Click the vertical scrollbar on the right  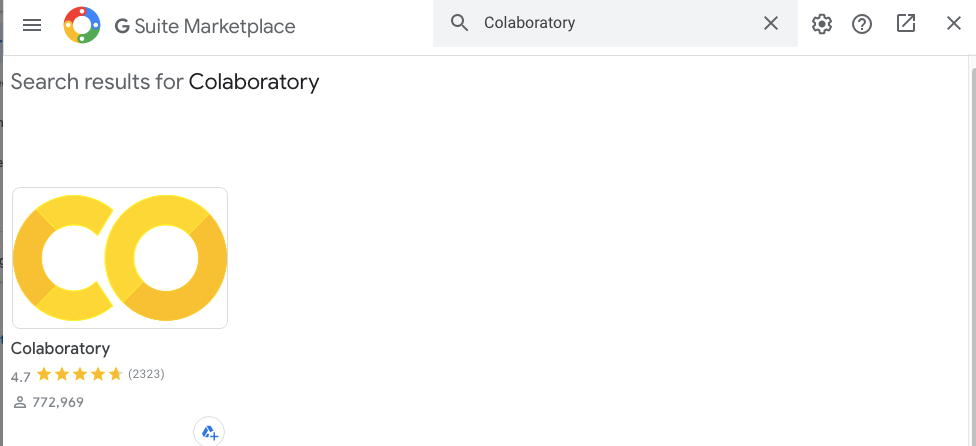[x=972, y=251]
